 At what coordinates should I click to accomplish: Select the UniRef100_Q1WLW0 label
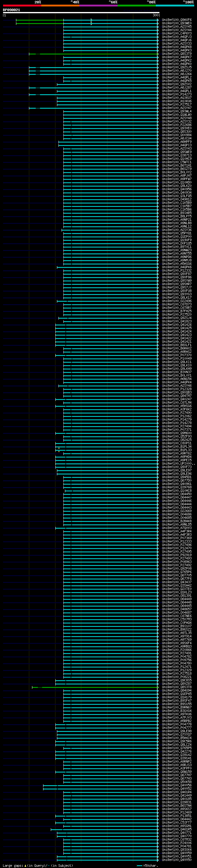(x=176, y=115)
